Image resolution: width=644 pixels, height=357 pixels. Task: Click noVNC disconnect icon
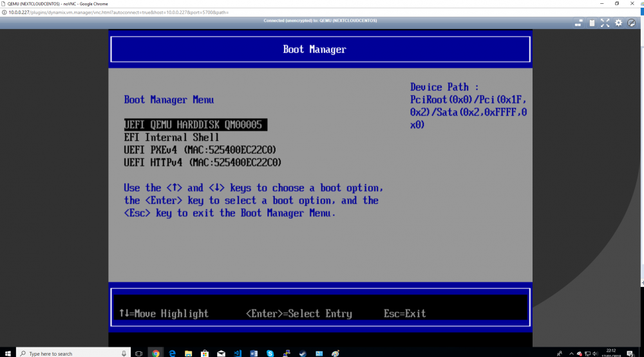click(x=632, y=23)
